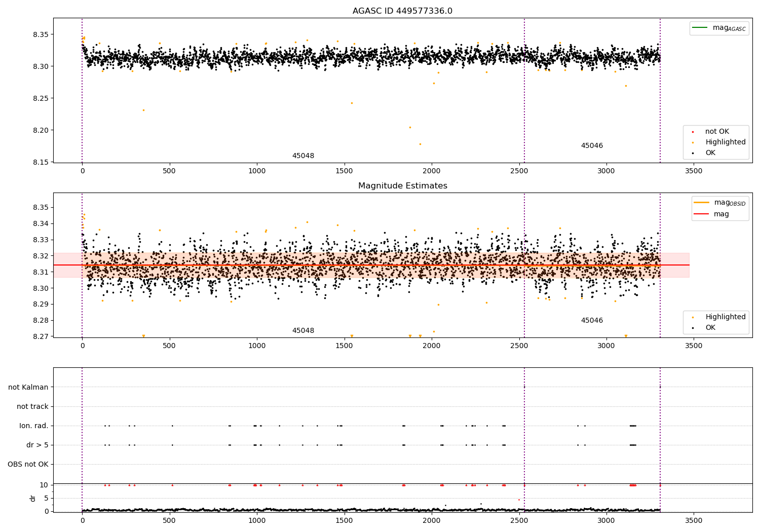Viewport: 760px width, 532px height.
Task: Click the 'Ion. rad.' axis label
Action: [34, 426]
